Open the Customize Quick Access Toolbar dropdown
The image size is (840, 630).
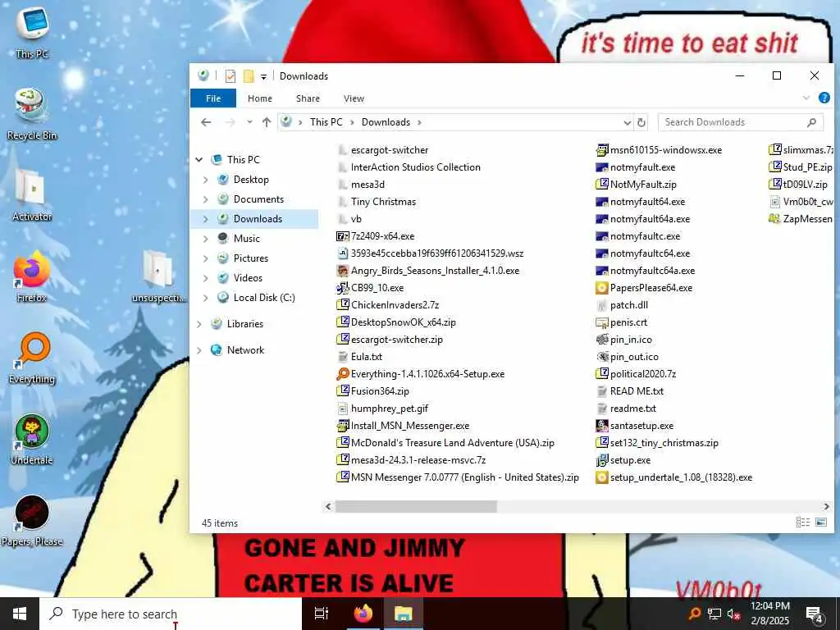point(263,76)
